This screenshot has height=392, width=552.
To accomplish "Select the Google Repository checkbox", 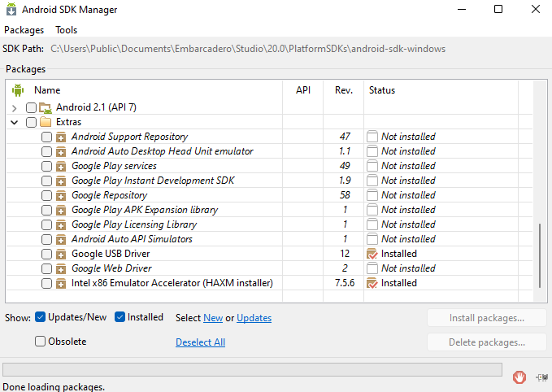I will (x=46, y=195).
